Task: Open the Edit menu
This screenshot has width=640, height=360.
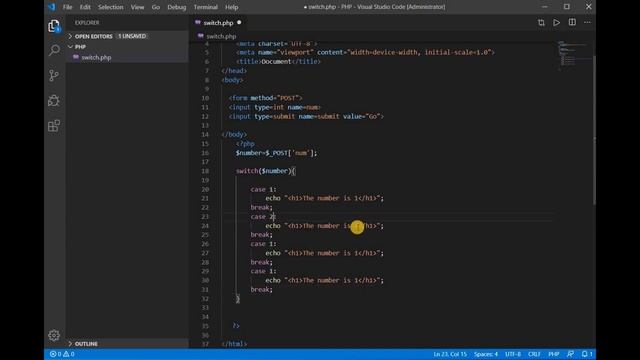Action: click(85, 7)
